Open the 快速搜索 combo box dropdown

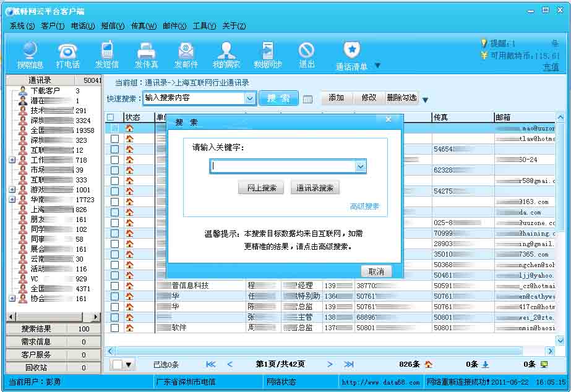pos(249,98)
